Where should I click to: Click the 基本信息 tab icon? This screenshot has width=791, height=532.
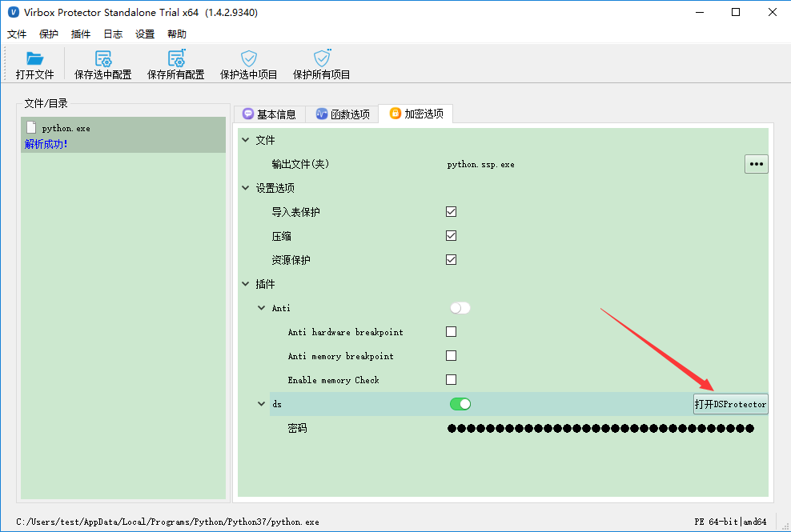[x=247, y=114]
